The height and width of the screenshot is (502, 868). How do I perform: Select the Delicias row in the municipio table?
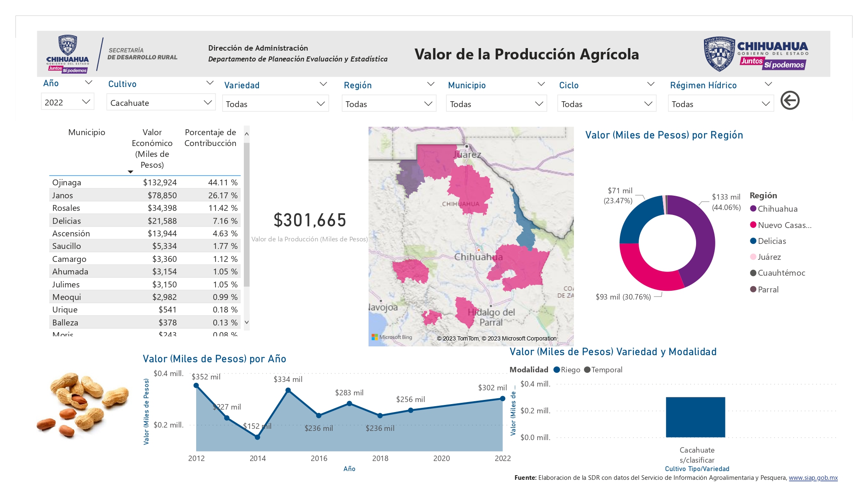pyautogui.click(x=145, y=221)
